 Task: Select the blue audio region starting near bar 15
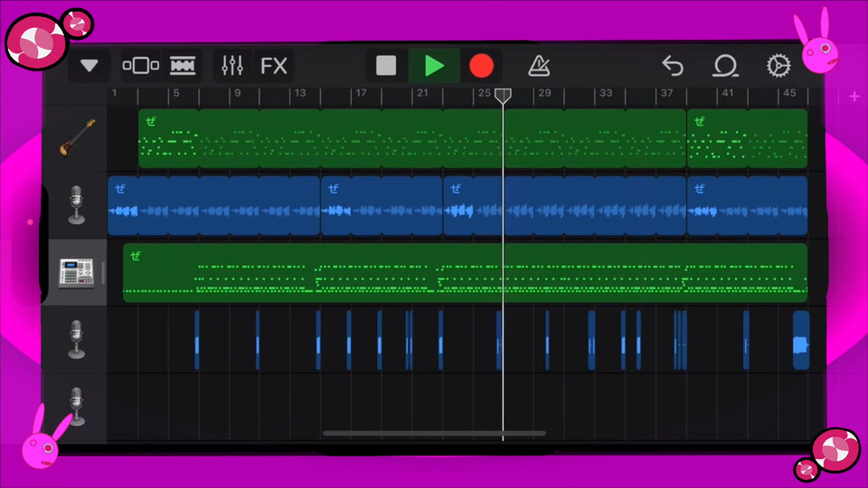[382, 205]
